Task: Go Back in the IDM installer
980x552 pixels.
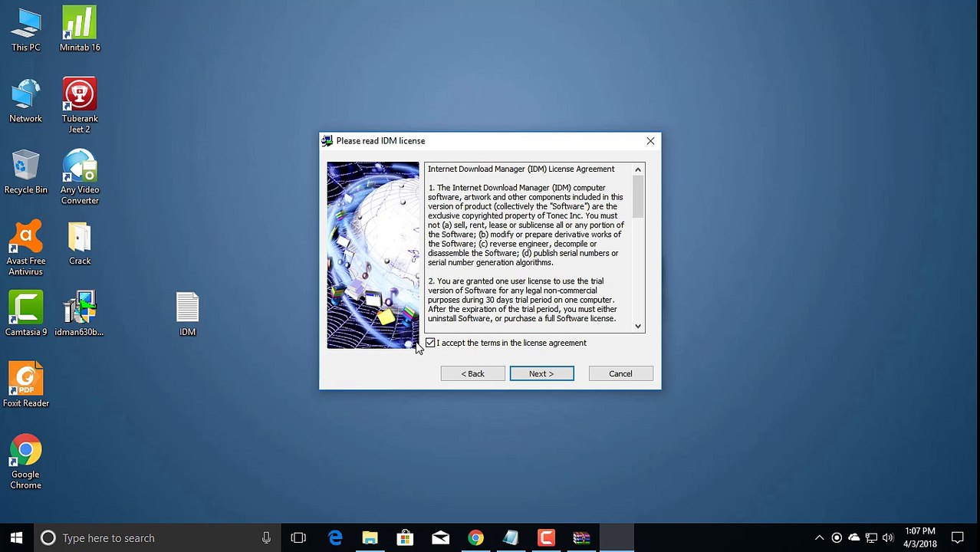Action: pos(472,373)
